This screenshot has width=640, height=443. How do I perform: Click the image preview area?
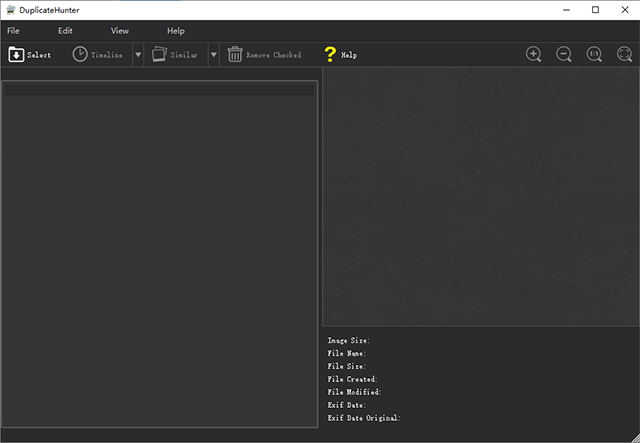(480, 198)
